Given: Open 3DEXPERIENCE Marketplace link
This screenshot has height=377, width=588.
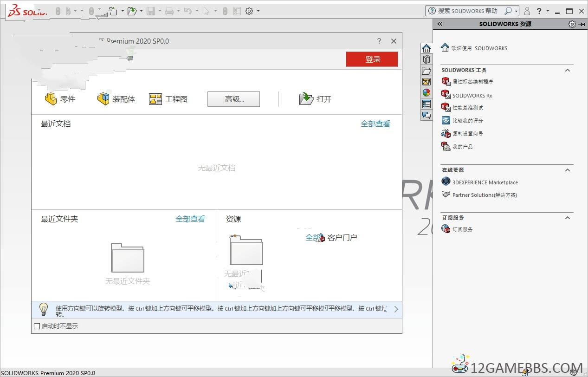Looking at the screenshot, I should tap(485, 182).
